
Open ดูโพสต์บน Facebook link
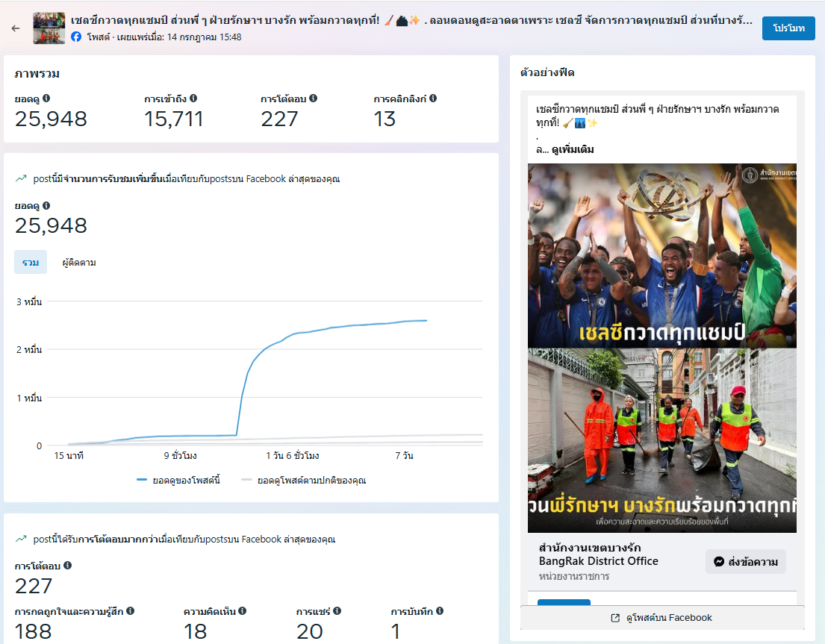(x=662, y=618)
